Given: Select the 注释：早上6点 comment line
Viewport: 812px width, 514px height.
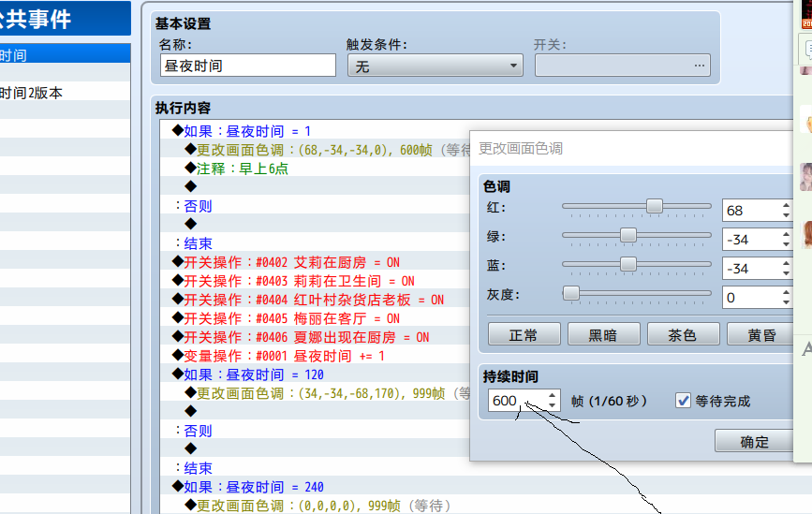Looking at the screenshot, I should pos(237,169).
